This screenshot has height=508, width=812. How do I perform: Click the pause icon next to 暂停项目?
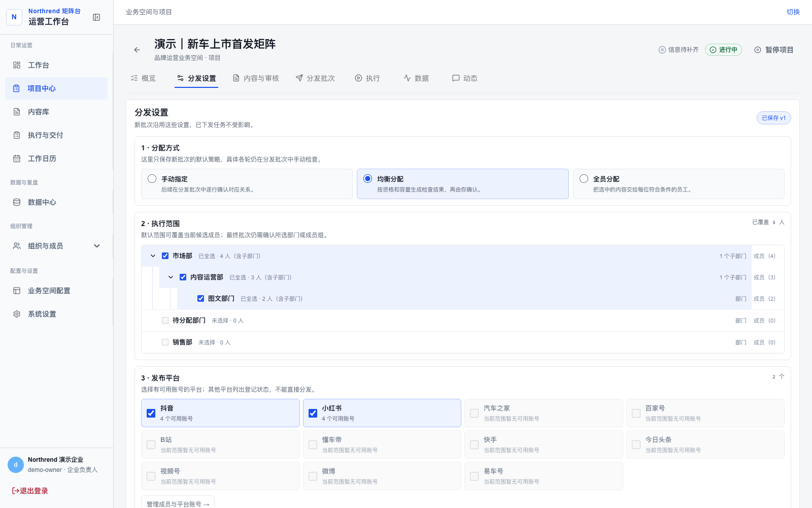tap(758, 50)
